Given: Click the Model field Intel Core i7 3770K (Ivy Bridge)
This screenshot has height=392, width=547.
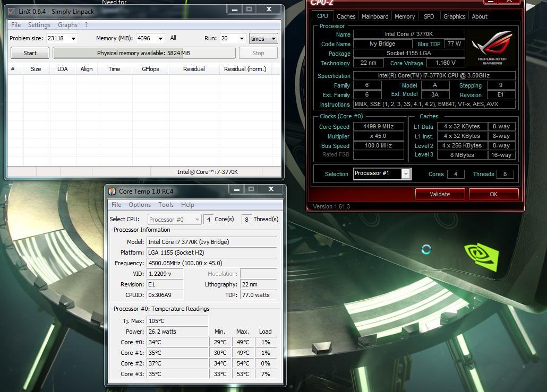Looking at the screenshot, I should (211, 242).
